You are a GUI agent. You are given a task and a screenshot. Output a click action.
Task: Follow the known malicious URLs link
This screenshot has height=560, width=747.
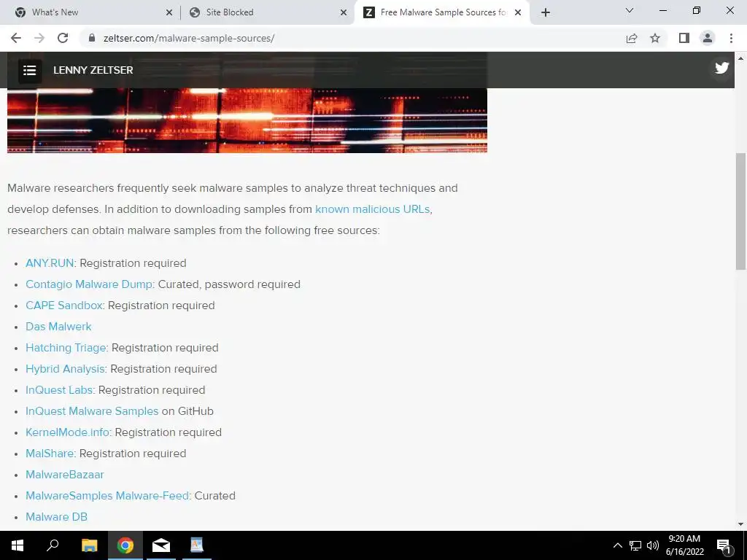373,209
